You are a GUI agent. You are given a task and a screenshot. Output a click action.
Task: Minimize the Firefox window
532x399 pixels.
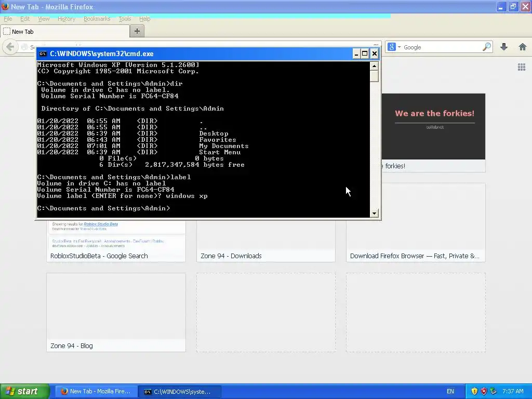click(x=501, y=7)
